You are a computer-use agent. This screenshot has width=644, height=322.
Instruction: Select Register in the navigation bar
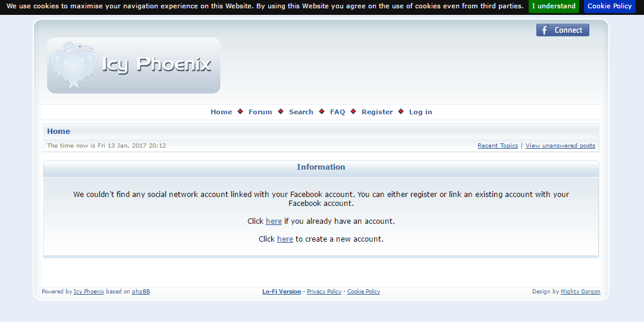(x=377, y=112)
